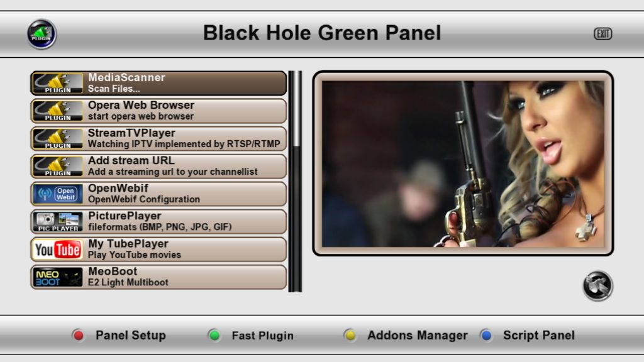Click the StreamTVPlayer plugin icon
Screen dimensions: 644x362
(58, 139)
